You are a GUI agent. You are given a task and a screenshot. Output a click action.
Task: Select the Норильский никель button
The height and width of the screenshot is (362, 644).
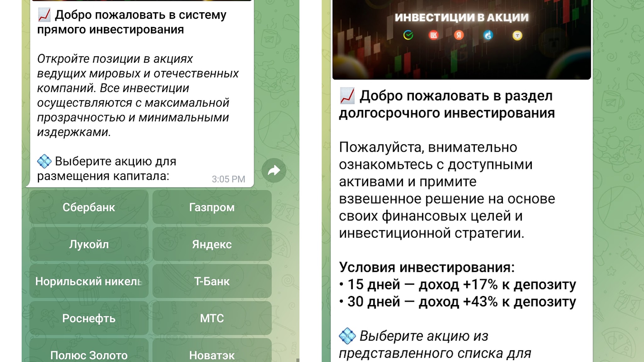click(89, 281)
